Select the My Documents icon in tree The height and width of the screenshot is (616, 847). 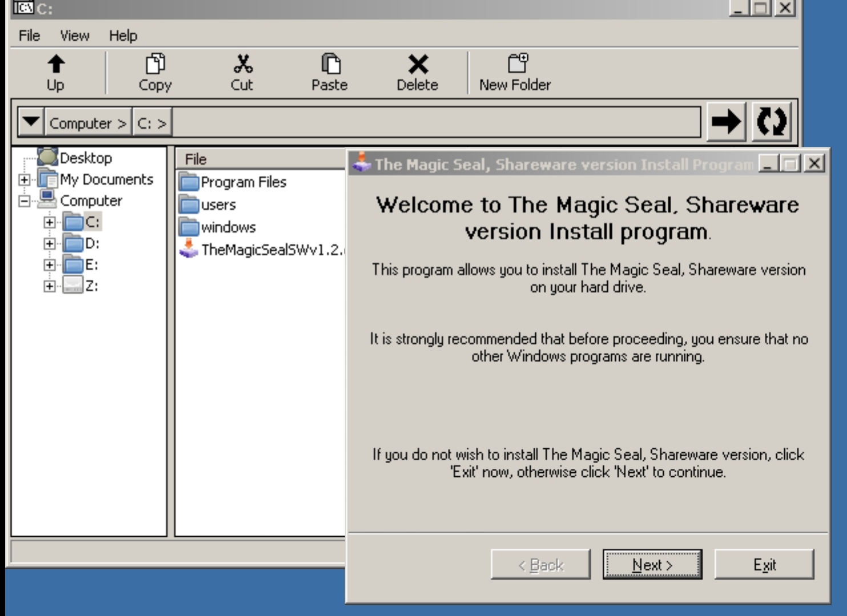point(48,179)
